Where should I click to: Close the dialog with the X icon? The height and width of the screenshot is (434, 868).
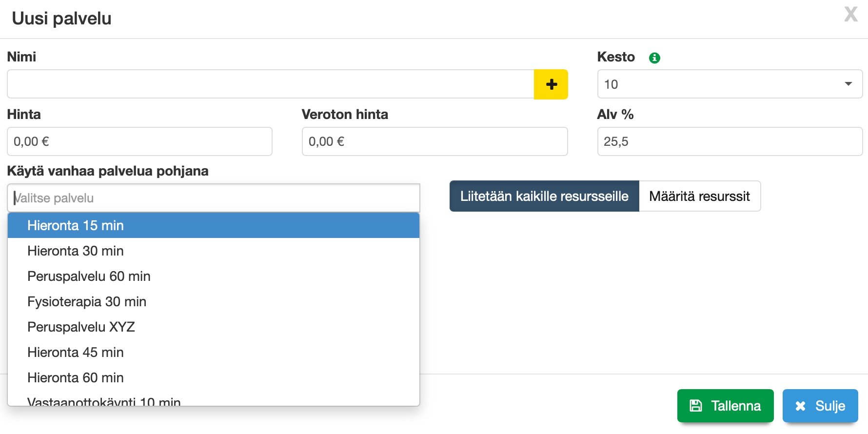coord(851,15)
